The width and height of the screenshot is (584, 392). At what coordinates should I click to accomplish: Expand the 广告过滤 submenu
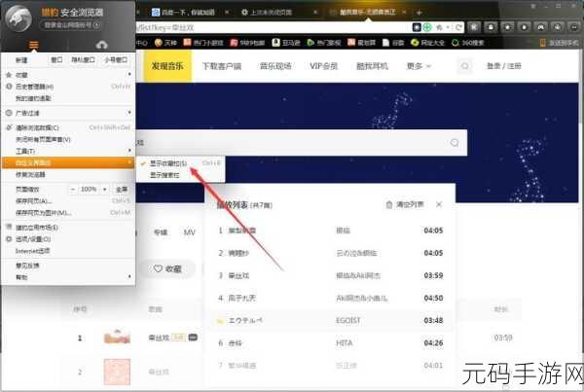coord(68,113)
